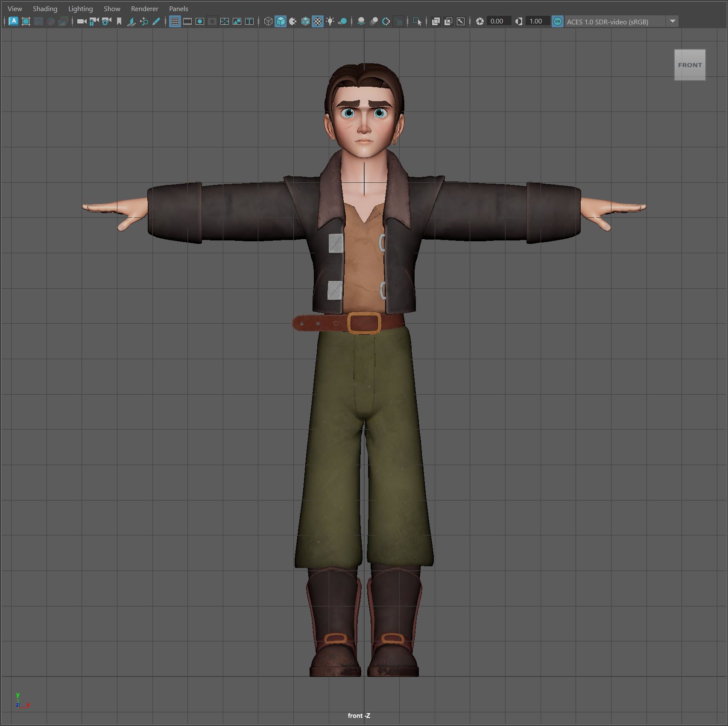Toggle the Safe Title icon
This screenshot has height=726, width=728.
249,21
